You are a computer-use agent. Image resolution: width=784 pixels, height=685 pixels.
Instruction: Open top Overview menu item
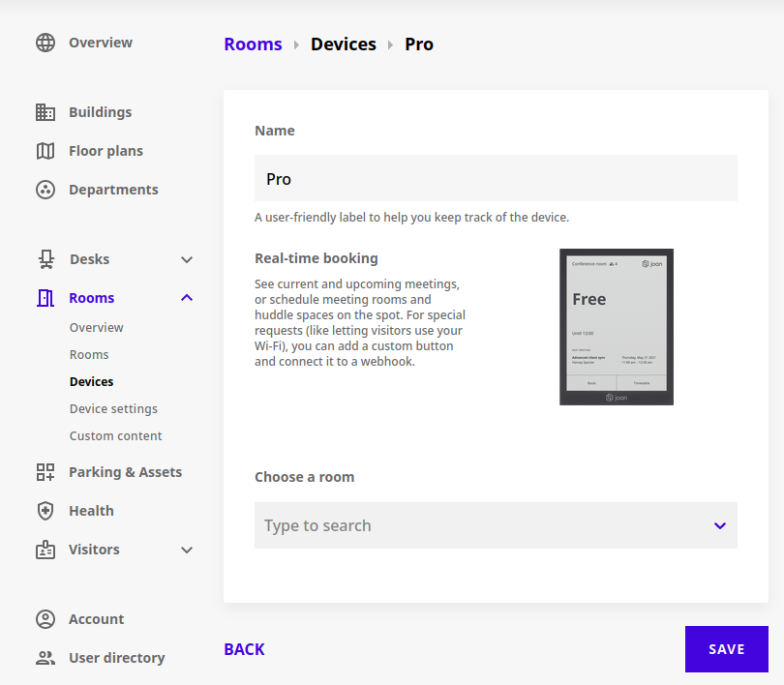click(101, 43)
